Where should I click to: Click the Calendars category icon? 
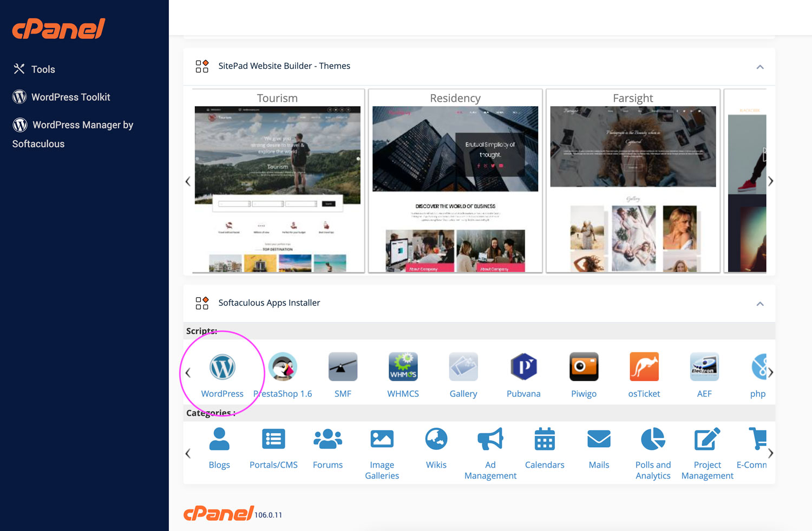pyautogui.click(x=545, y=439)
